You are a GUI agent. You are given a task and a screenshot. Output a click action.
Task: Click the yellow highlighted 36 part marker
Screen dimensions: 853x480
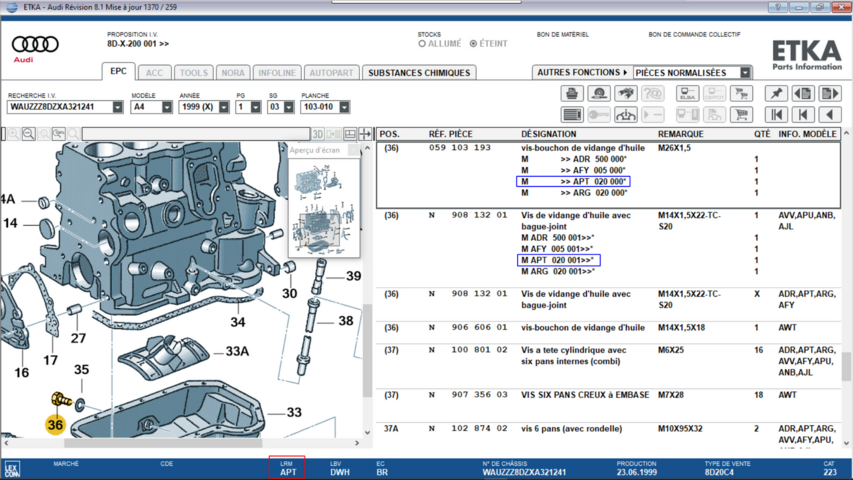click(55, 424)
